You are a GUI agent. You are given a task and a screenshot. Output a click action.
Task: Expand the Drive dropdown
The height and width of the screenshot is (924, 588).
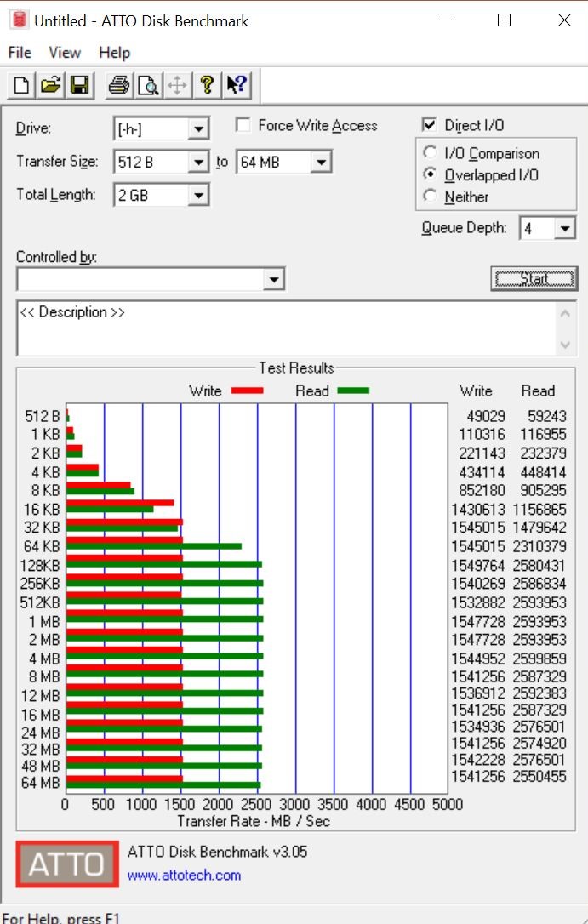[x=198, y=129]
